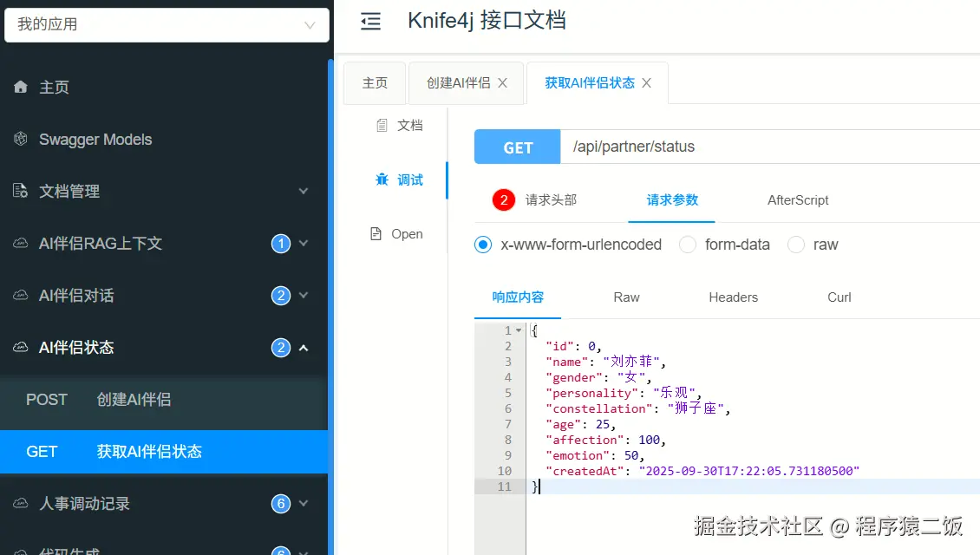Click the cloud icon beside AI伴侣状态
Screen dimensions: 980x555
(x=21, y=347)
